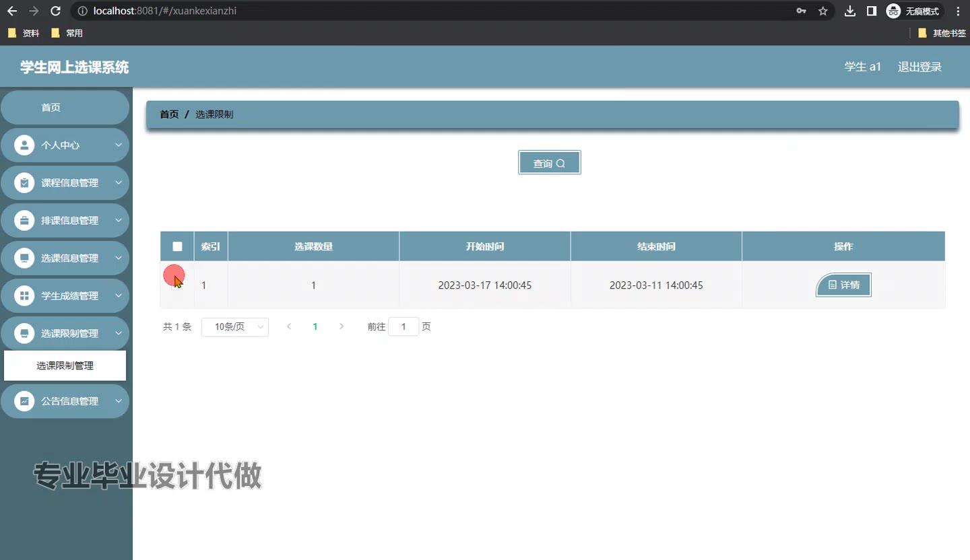
Task: Click the 学生网上选课系统 title
Action: tap(74, 67)
